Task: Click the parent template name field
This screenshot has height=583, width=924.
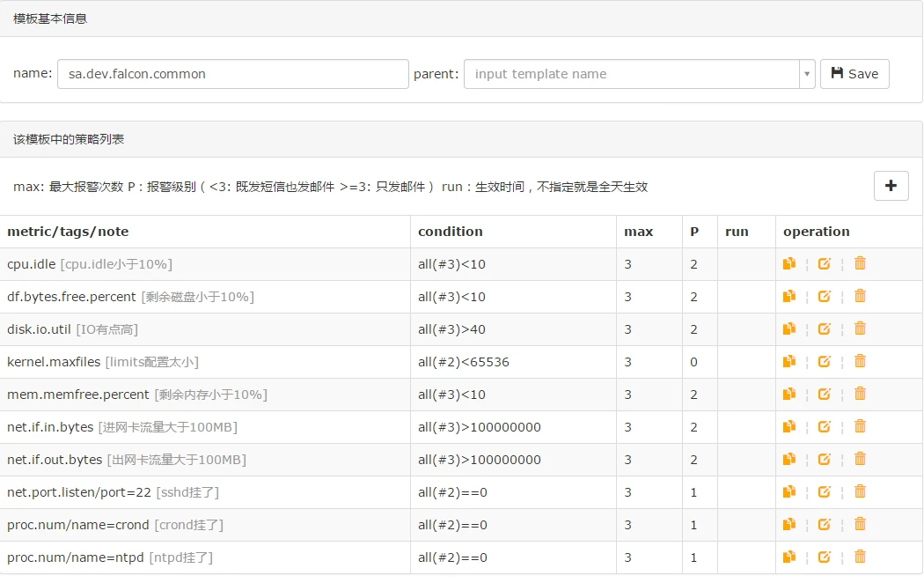Action: [632, 74]
